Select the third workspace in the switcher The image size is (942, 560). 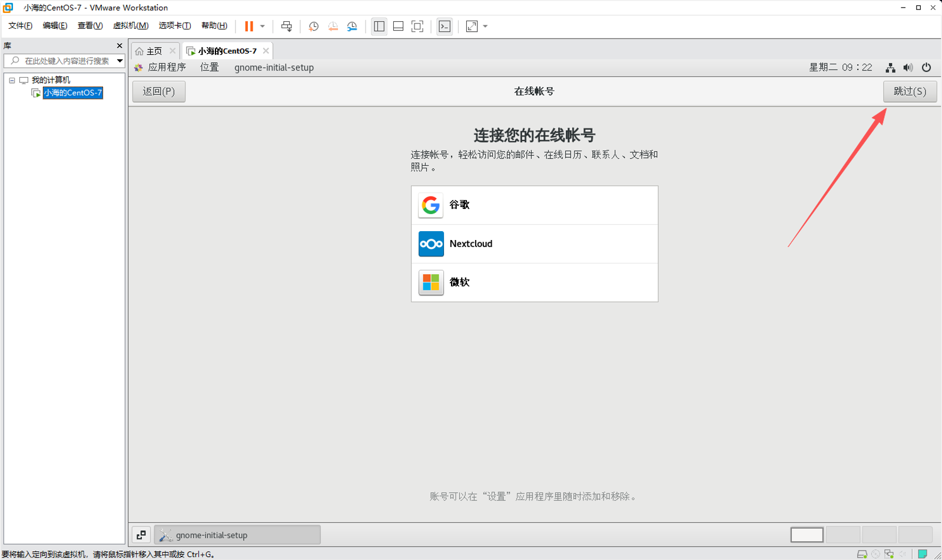point(879,535)
